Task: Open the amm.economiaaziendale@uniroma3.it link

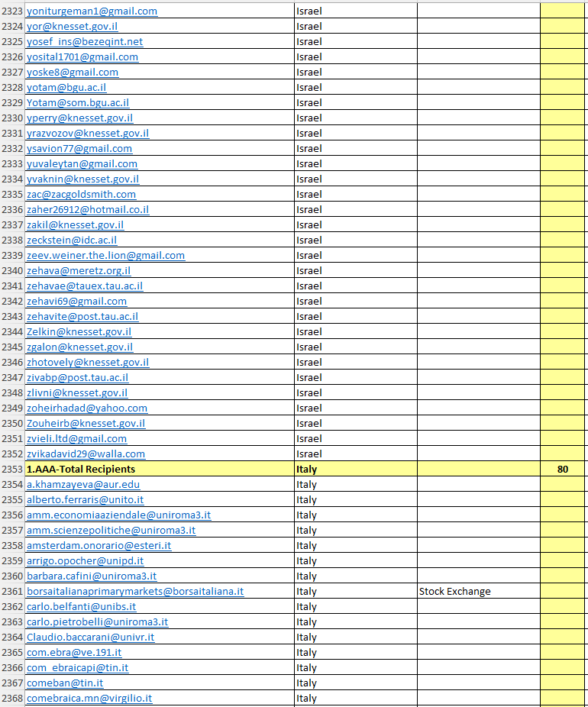Action: point(119,515)
